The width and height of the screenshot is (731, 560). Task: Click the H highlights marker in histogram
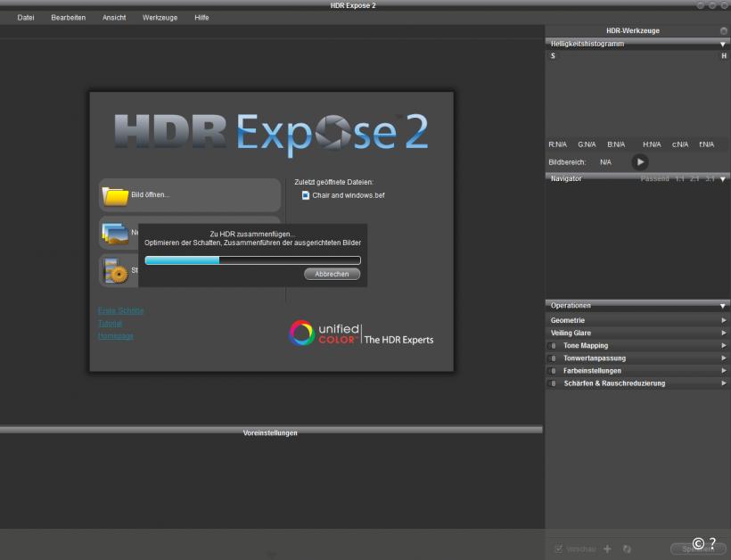tap(724, 56)
